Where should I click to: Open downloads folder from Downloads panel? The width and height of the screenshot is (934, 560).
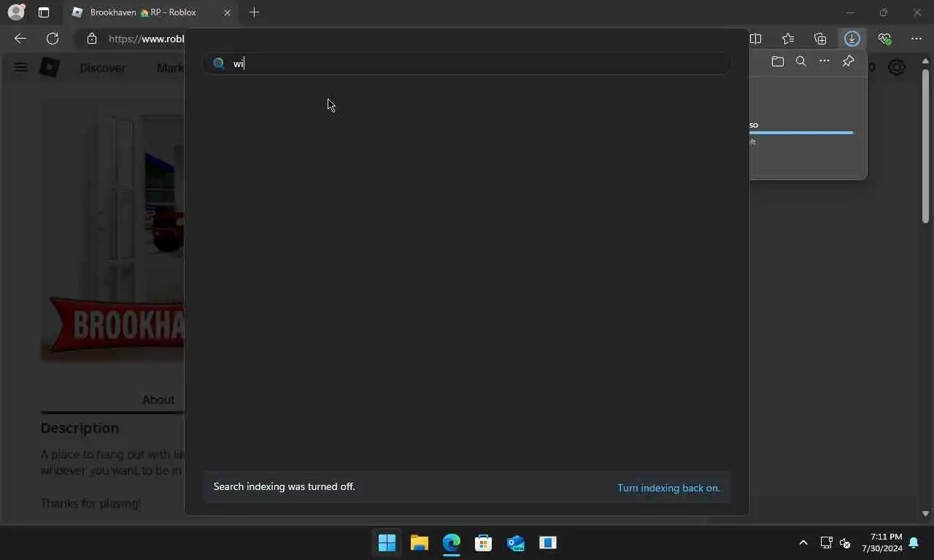coord(777,62)
